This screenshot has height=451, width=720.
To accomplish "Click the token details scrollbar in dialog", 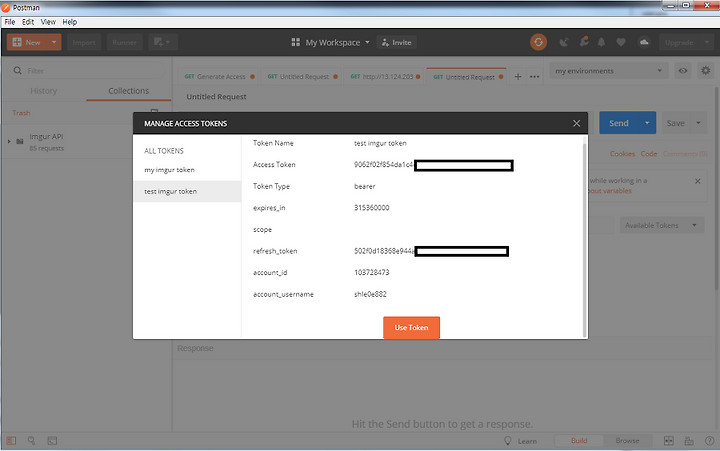I will tap(585, 239).
